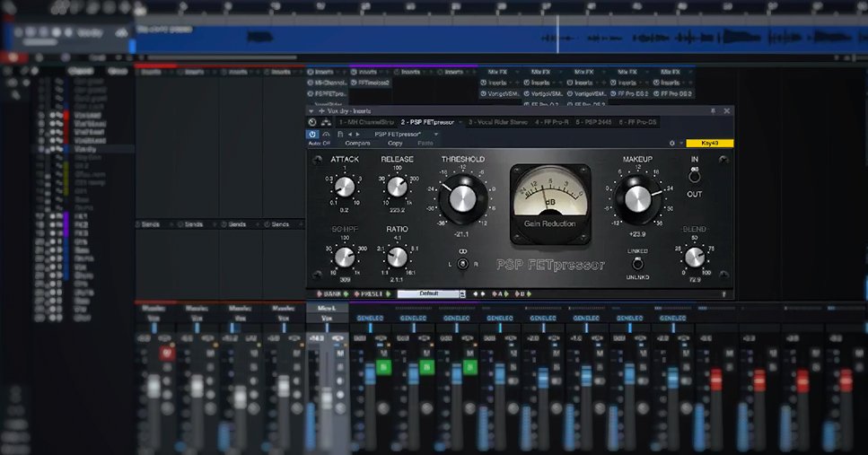Image resolution: width=868 pixels, height=455 pixels.
Task: Click the help question mark icon
Action: point(723,293)
